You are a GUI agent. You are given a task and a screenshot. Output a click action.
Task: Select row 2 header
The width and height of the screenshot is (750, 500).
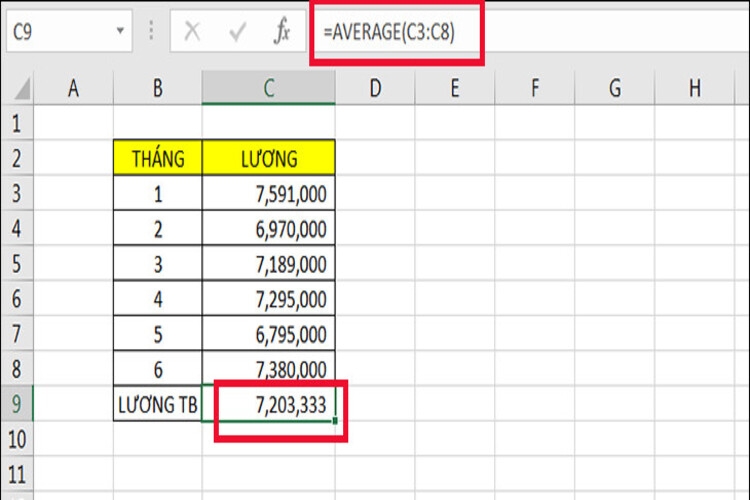coord(17,158)
